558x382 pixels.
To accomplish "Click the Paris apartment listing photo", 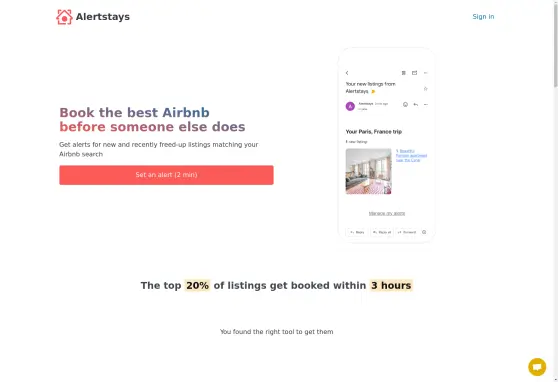I will [x=369, y=171].
